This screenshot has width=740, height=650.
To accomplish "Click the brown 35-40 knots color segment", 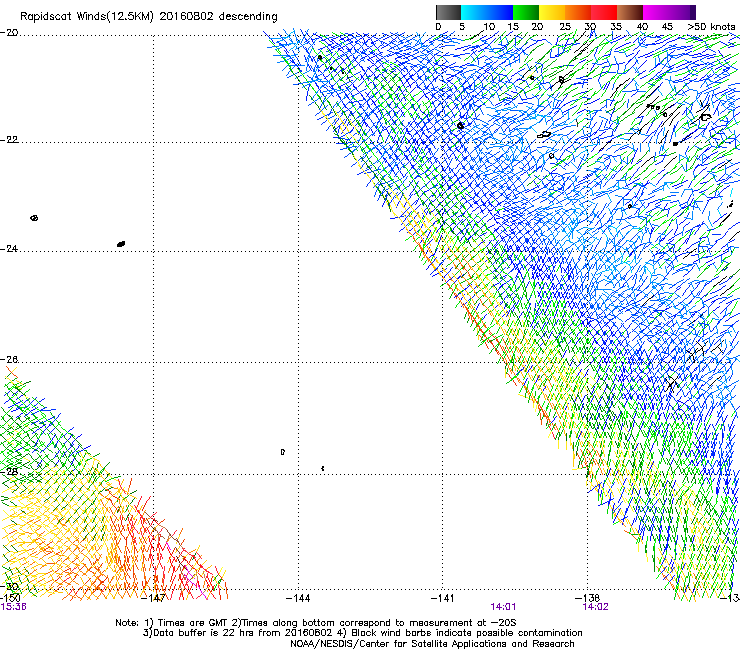I will (630, 12).
